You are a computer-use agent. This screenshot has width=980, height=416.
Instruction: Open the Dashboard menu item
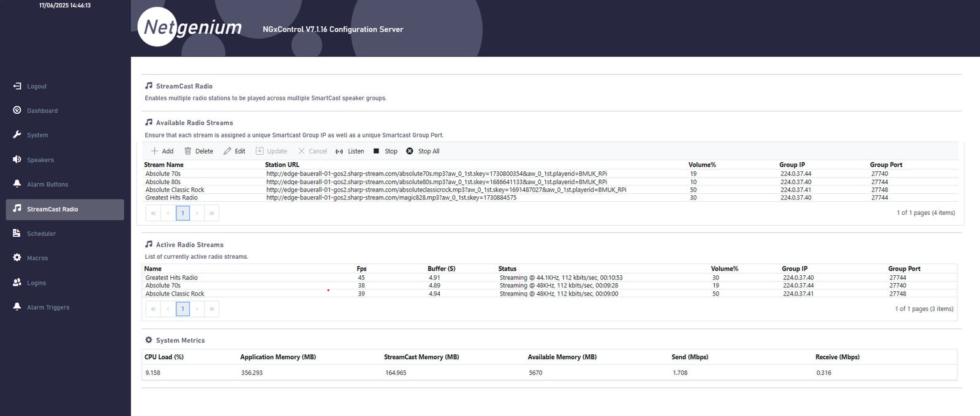click(42, 111)
